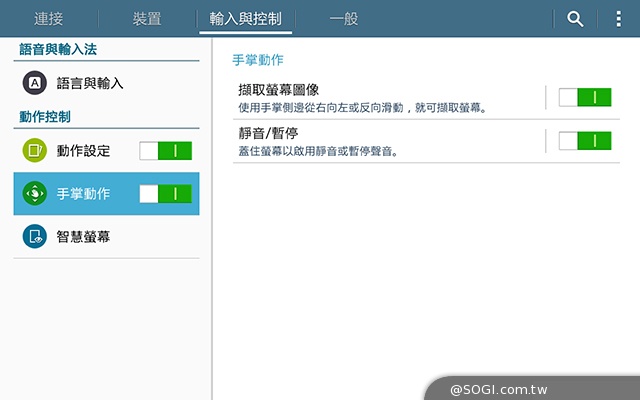This screenshot has height=400, width=640.
Task: Toggle the 動作設定 switch
Action: (165, 151)
